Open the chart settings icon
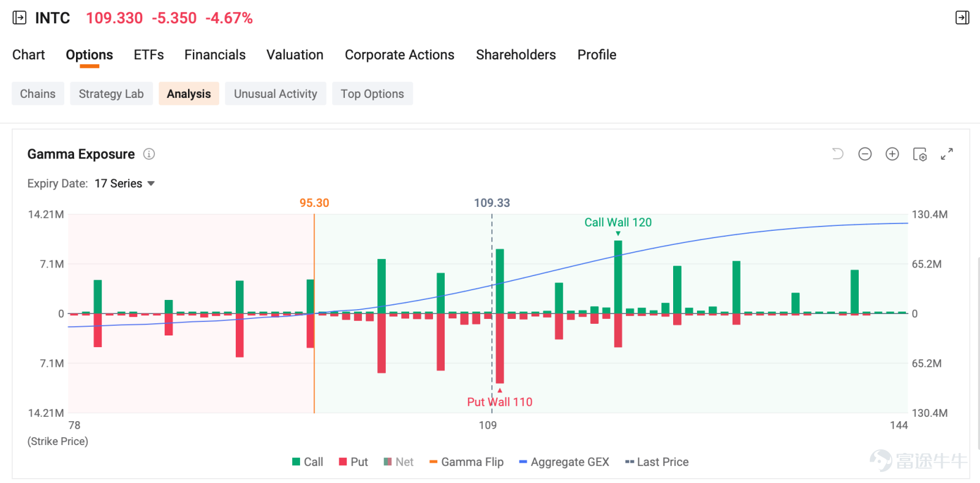The height and width of the screenshot is (483, 980). pyautogui.click(x=920, y=154)
